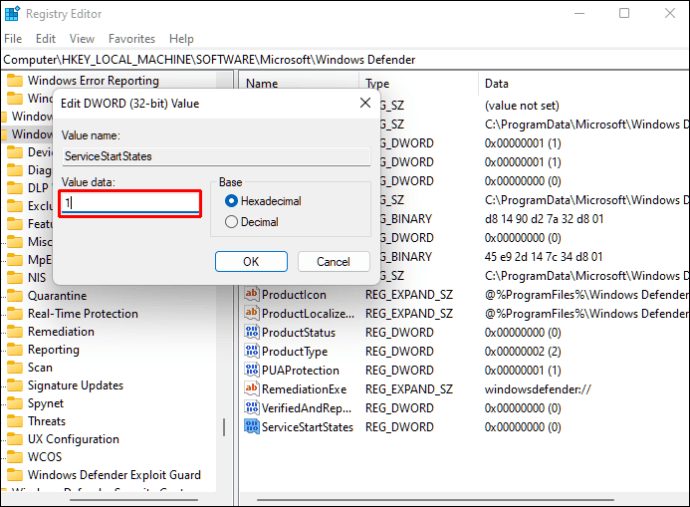The image size is (690, 507).
Task: Cancel the Edit DWORD dialog
Action: coord(333,261)
